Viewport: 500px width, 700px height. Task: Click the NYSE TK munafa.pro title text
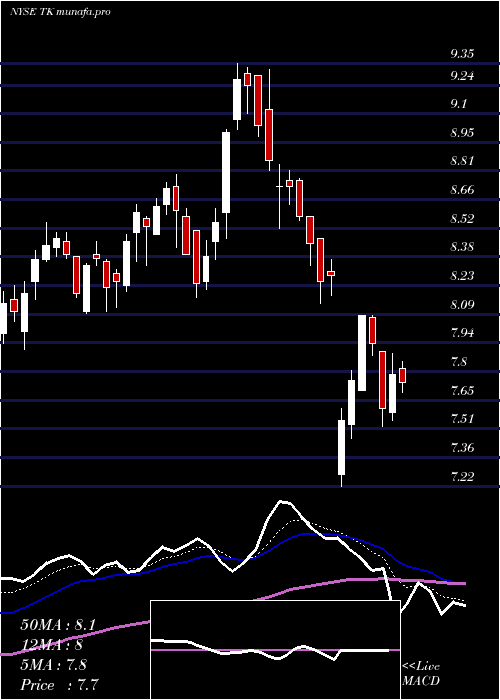[x=60, y=12]
